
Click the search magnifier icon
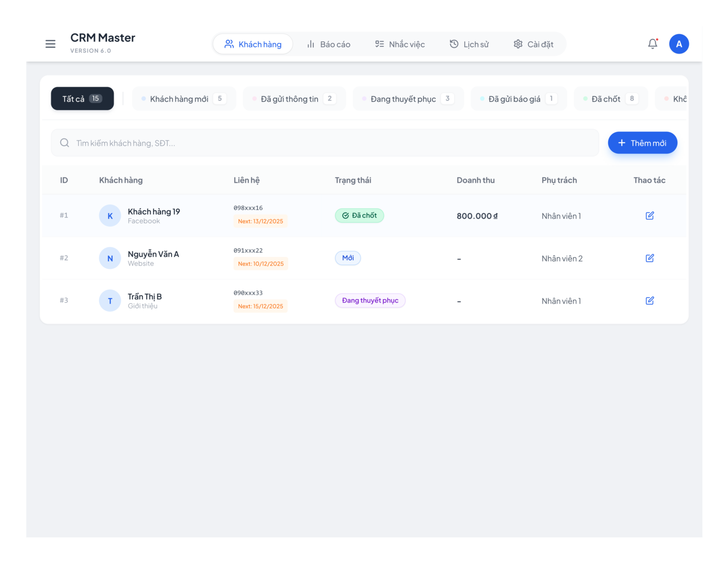pyautogui.click(x=64, y=143)
